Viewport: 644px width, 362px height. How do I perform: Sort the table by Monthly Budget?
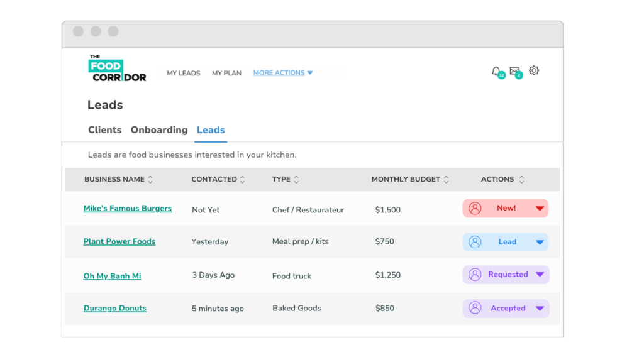tap(446, 179)
